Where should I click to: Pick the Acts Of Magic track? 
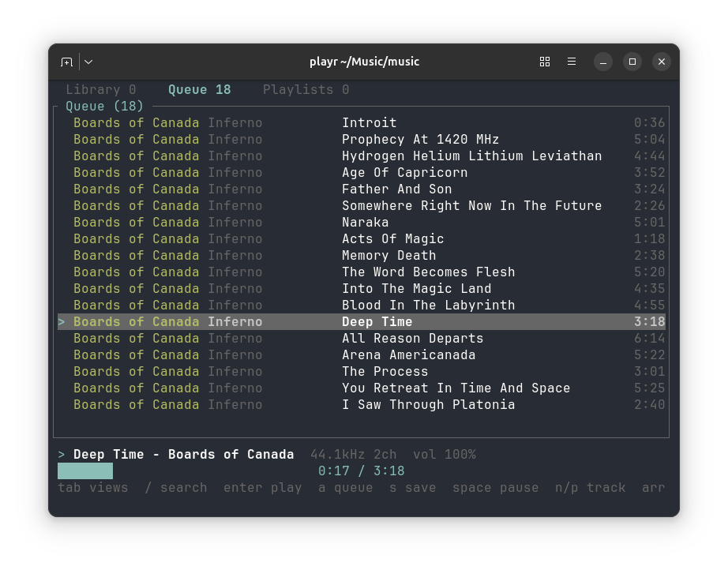(x=361, y=239)
